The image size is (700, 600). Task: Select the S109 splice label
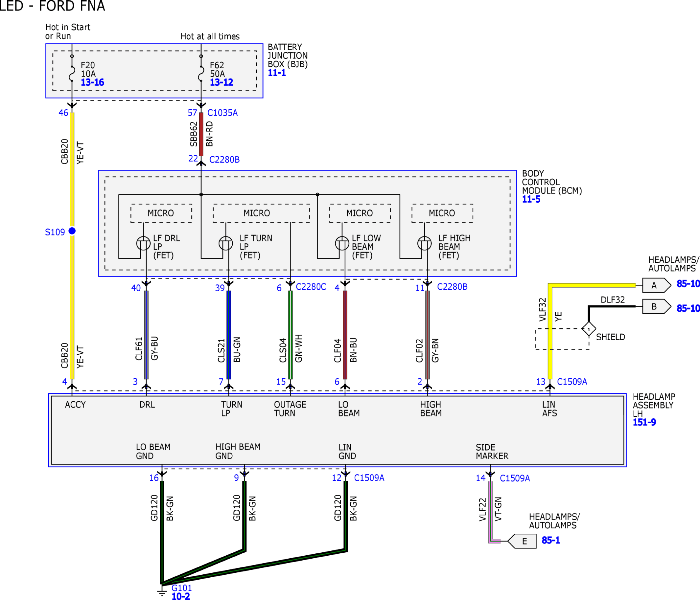coord(55,232)
